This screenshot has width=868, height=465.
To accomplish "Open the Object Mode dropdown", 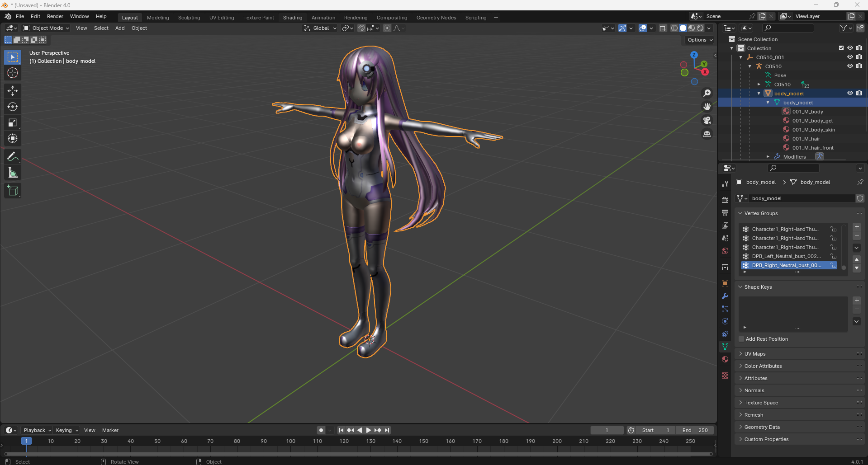I will pos(46,28).
